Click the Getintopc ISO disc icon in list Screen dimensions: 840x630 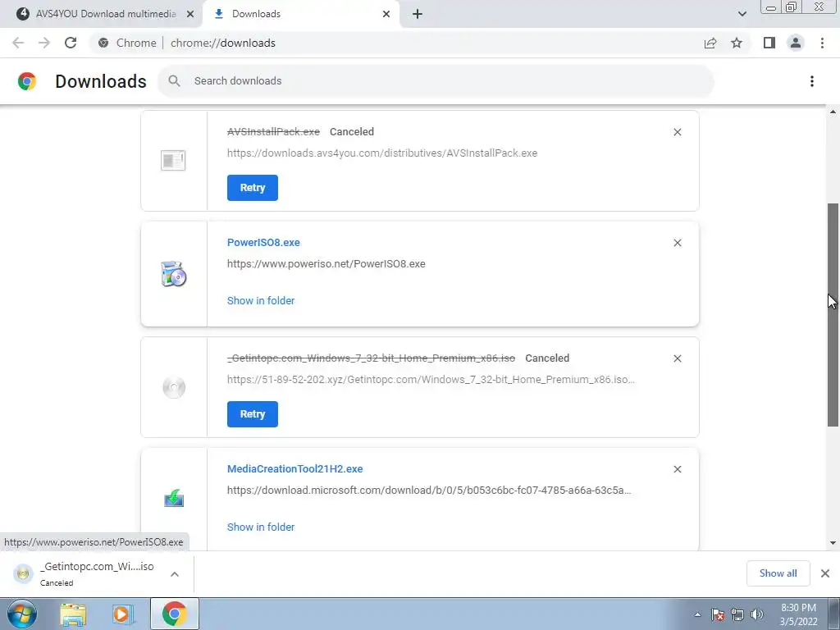pyautogui.click(x=174, y=387)
